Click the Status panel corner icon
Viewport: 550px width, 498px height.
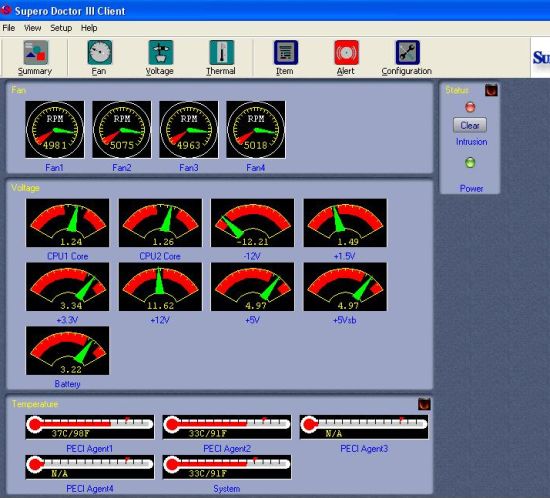[x=491, y=90]
